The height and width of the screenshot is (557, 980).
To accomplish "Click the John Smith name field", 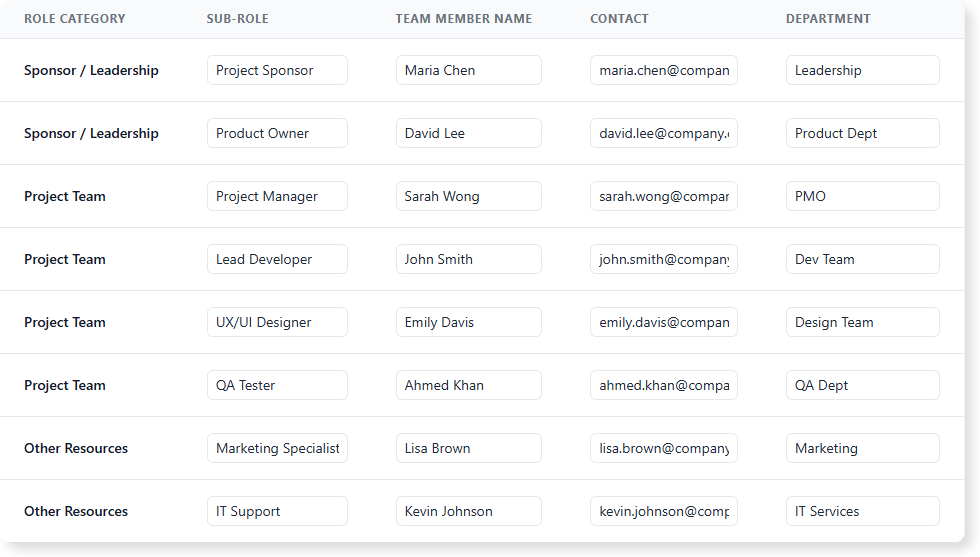I will tap(468, 259).
